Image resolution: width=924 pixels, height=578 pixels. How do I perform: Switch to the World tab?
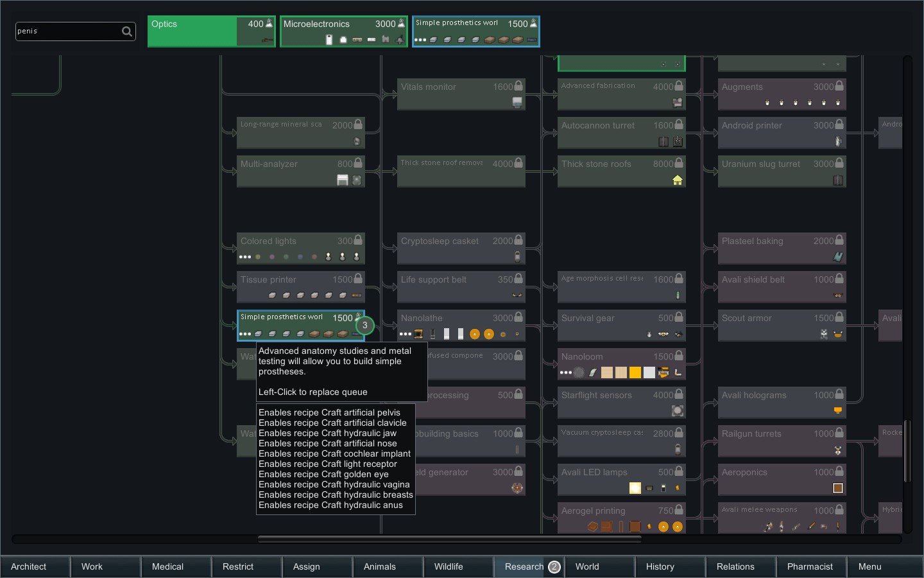586,566
